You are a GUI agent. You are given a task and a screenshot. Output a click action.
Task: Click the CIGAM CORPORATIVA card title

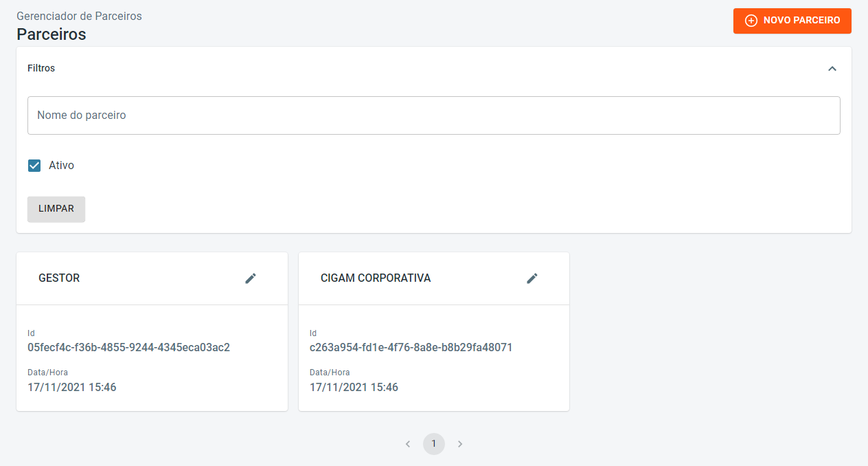(x=376, y=278)
